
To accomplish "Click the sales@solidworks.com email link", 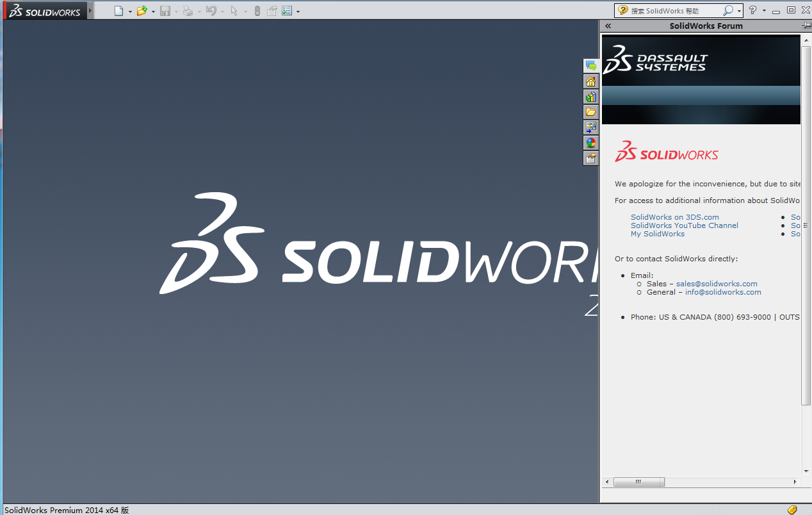I will point(717,284).
